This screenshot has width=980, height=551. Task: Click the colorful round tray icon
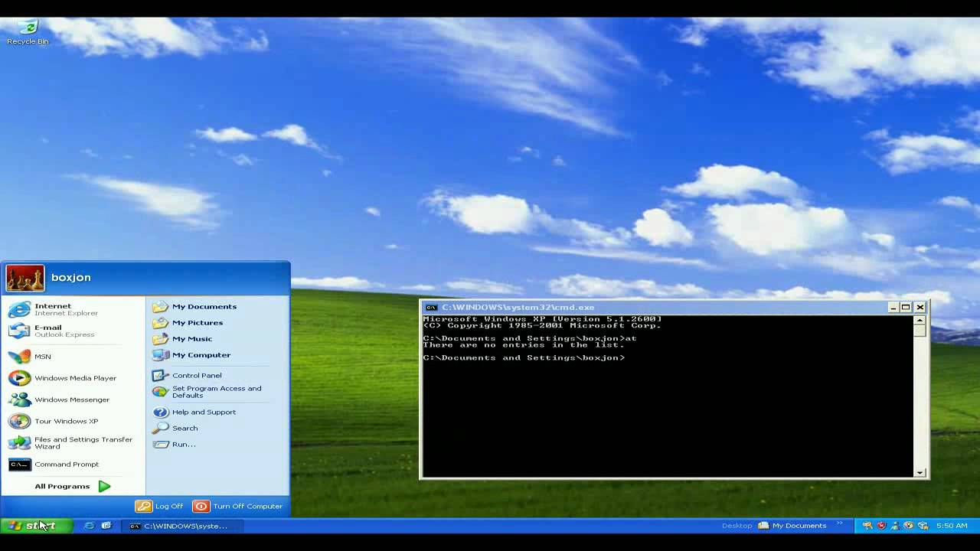(909, 526)
